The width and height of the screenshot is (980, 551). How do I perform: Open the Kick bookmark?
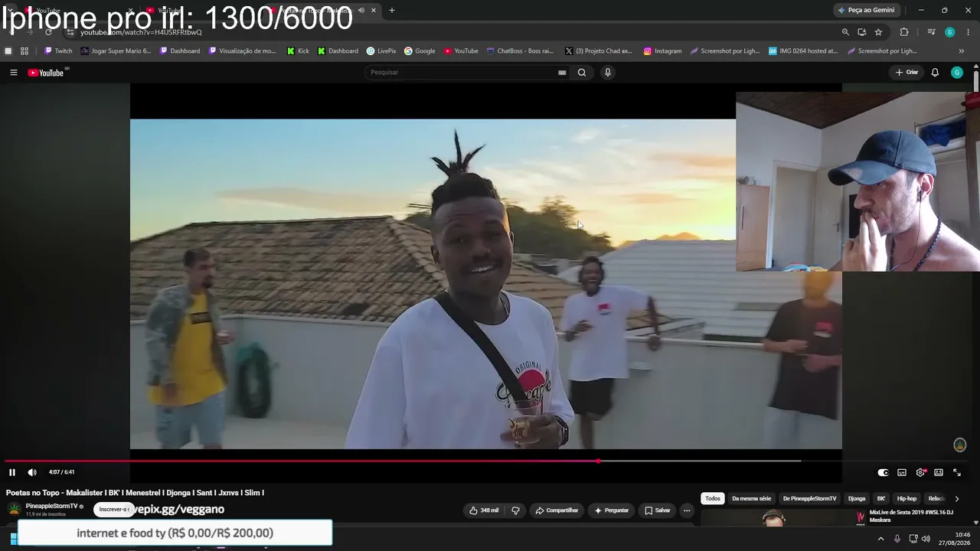(298, 51)
